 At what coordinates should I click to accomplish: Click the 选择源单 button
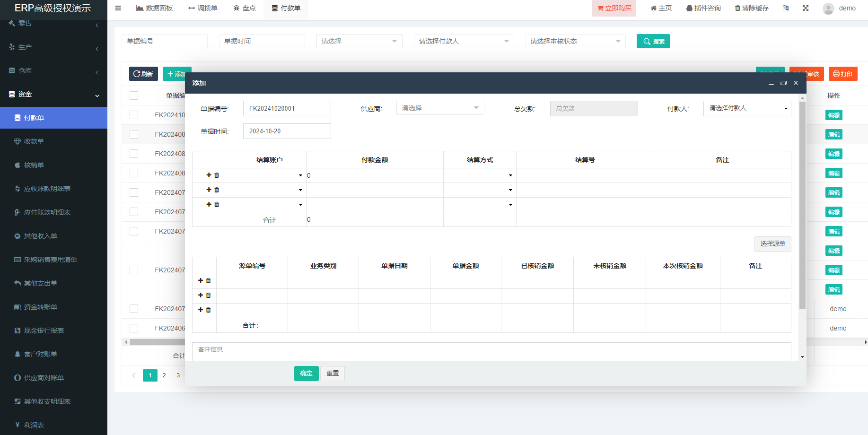click(772, 244)
